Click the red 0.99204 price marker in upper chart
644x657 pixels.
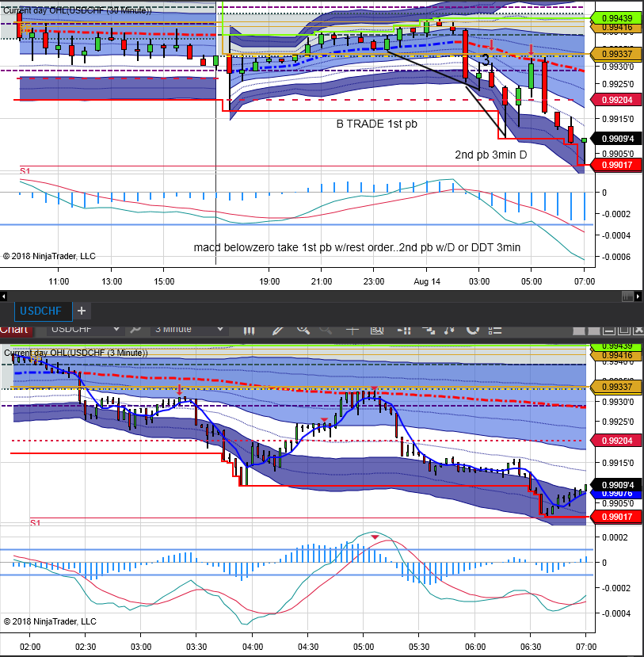(617, 100)
